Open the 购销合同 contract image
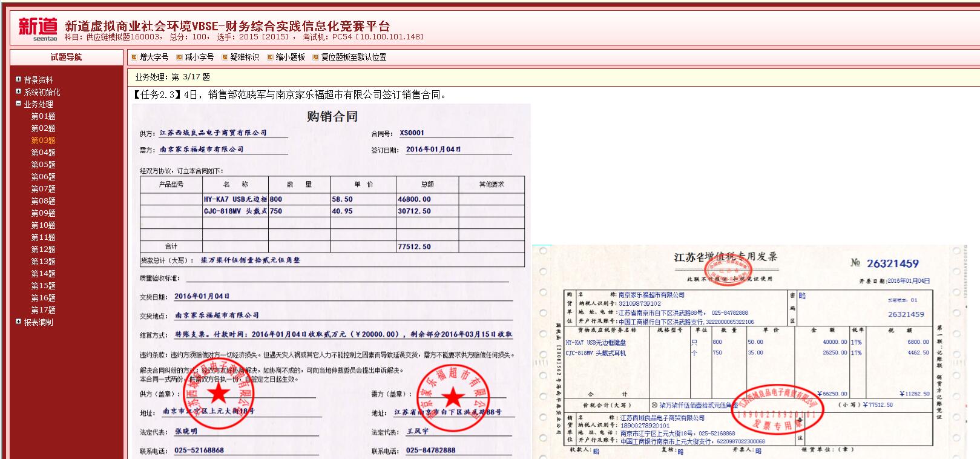 point(331,282)
